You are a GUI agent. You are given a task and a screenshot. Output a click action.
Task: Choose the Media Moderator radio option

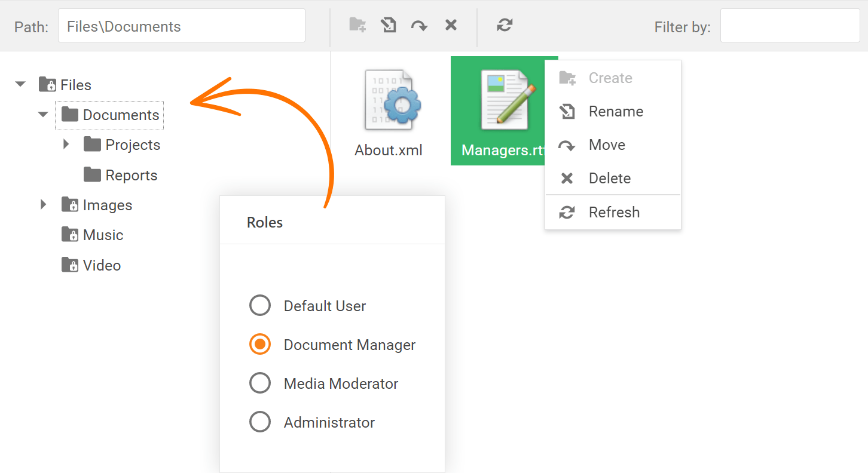tap(260, 383)
